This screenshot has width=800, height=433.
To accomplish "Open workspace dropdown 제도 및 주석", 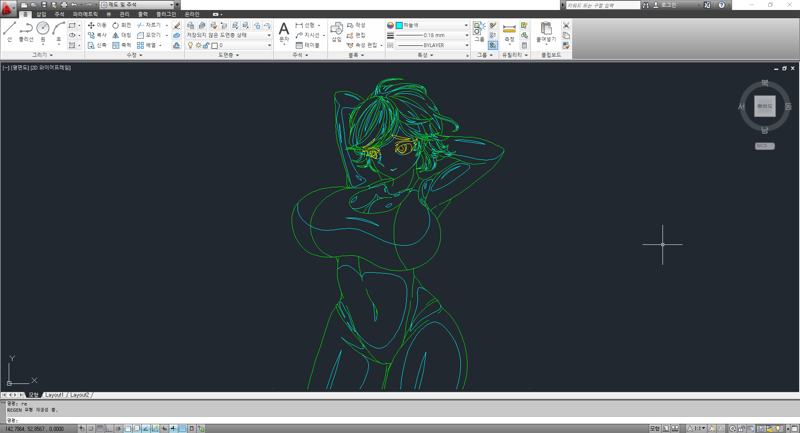I will click(139, 5).
